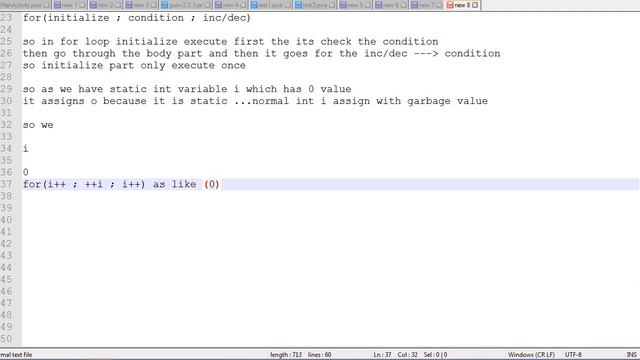Click the lone 'i' on line 34
This screenshot has width=640, height=360.
26,149
